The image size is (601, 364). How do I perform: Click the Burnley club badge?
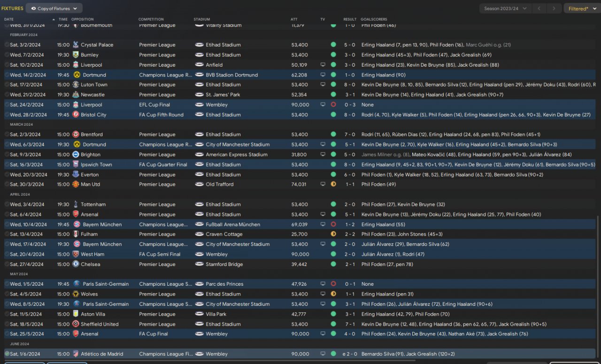point(76,55)
